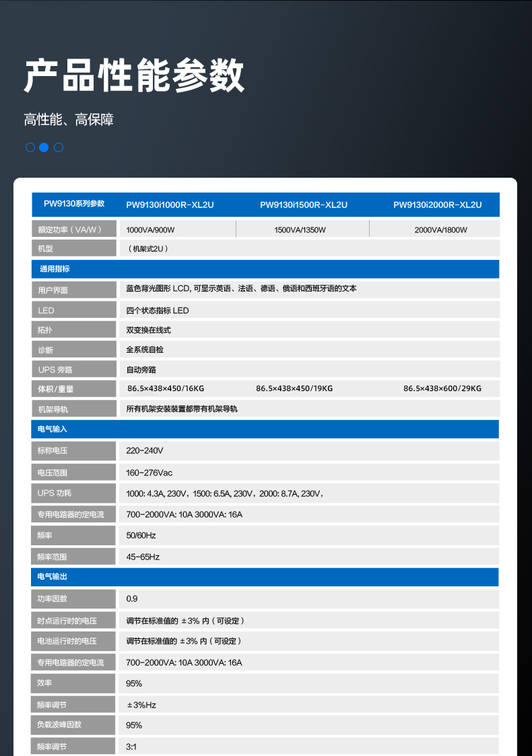Click the 效率 row label

(x=73, y=683)
